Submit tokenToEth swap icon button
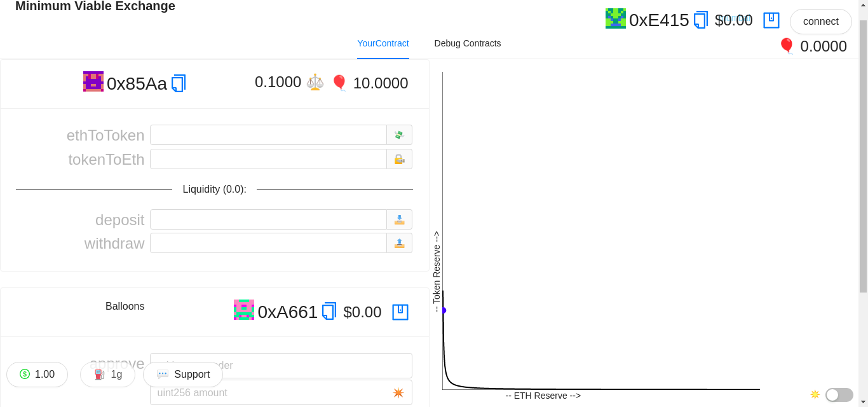The height and width of the screenshot is (407, 868). [399, 159]
